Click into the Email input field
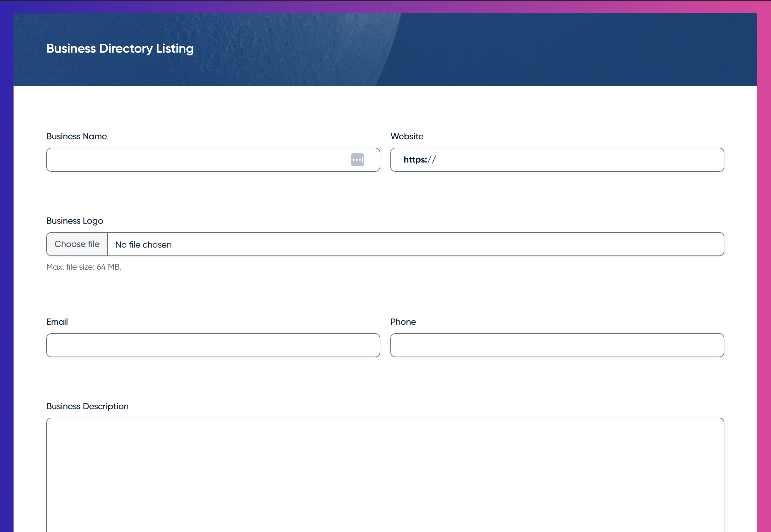 [x=213, y=345]
